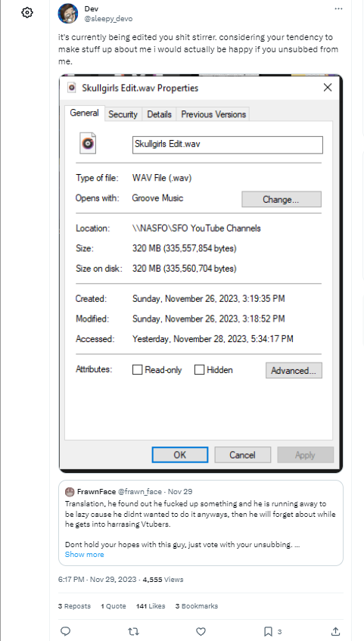364x641 pixels.
Task: View the 141 Likes list
Action: (x=151, y=606)
